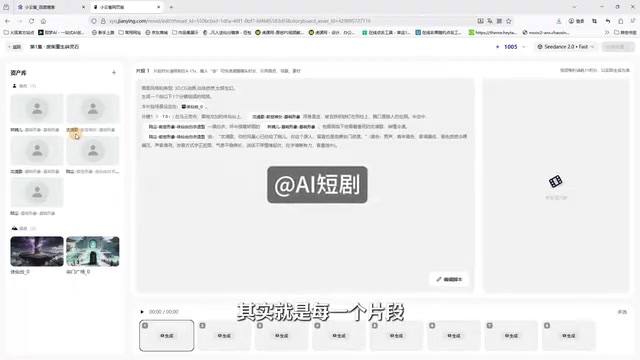Viewport: 640px width, 360px height.
Task: Open the other bookmarks folder at far right
Action: tap(625, 32)
